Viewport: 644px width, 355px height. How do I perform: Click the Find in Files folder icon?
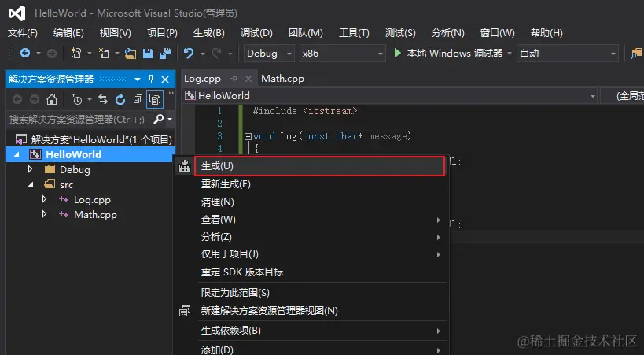tap(635, 54)
